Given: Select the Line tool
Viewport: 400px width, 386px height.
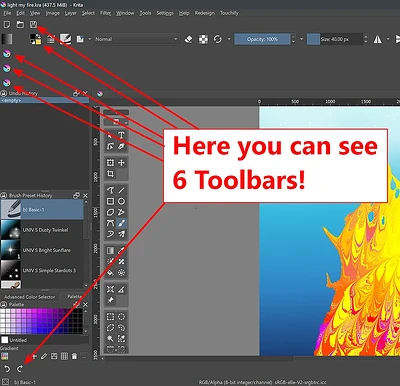Looking at the screenshot, I should (x=121, y=190).
